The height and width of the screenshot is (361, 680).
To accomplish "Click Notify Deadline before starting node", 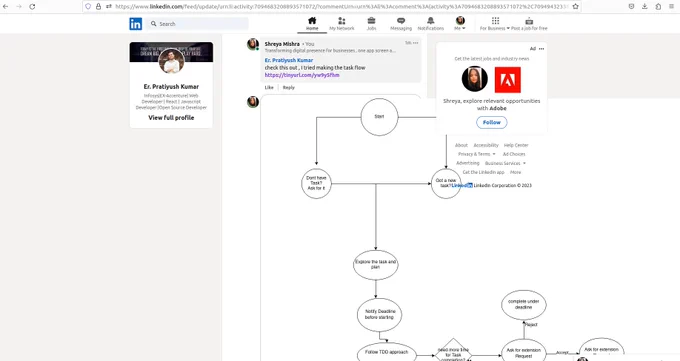I will pyautogui.click(x=379, y=315).
